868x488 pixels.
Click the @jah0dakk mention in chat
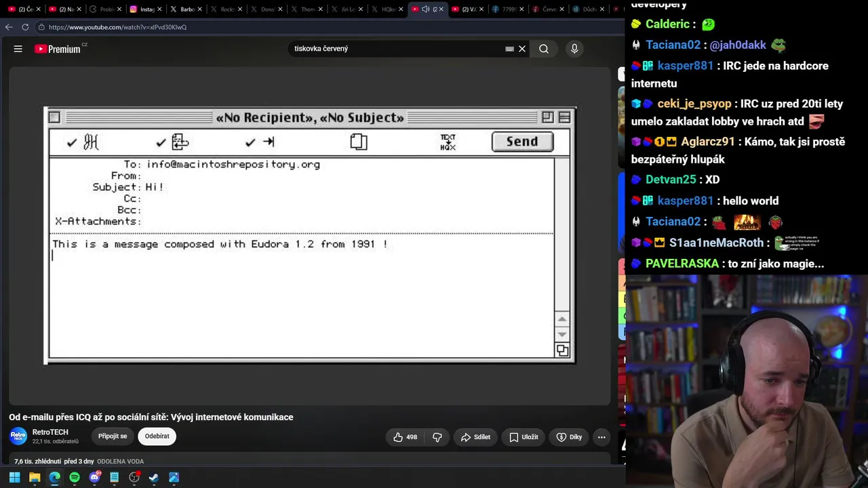738,45
